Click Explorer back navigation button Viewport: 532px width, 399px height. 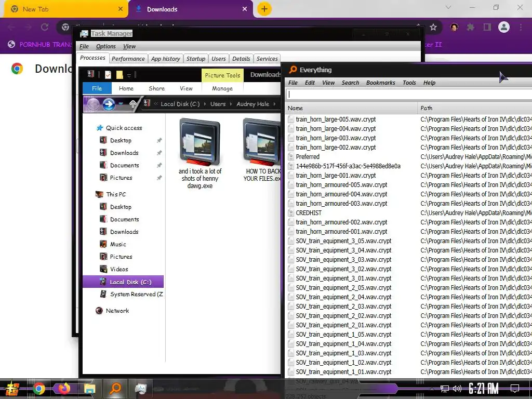pyautogui.click(x=92, y=104)
